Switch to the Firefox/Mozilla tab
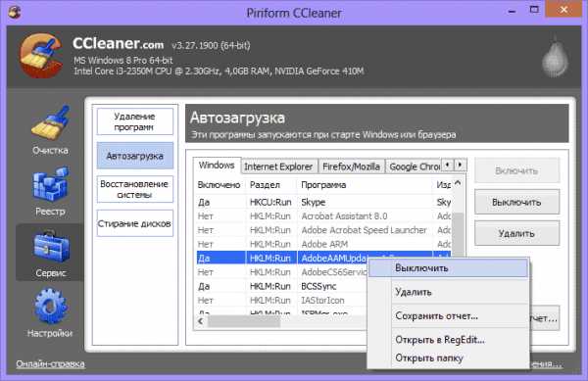588x381 pixels. click(x=352, y=167)
